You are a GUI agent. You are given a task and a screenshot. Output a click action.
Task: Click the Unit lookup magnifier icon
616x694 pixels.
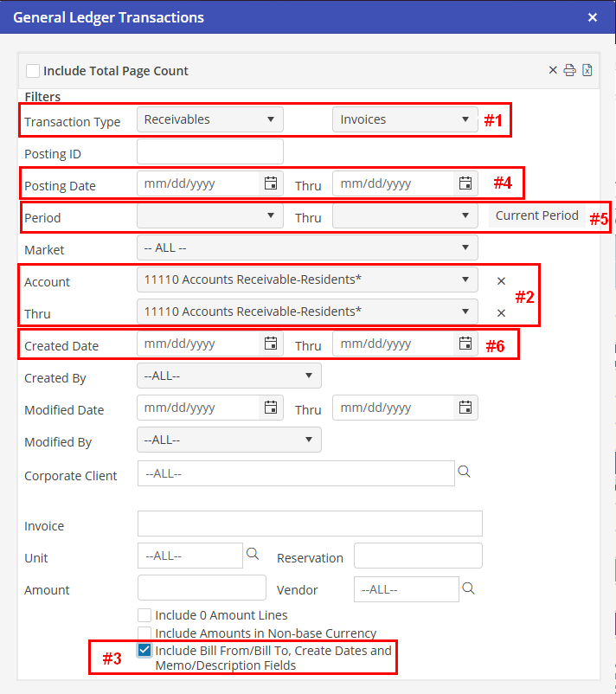click(253, 554)
